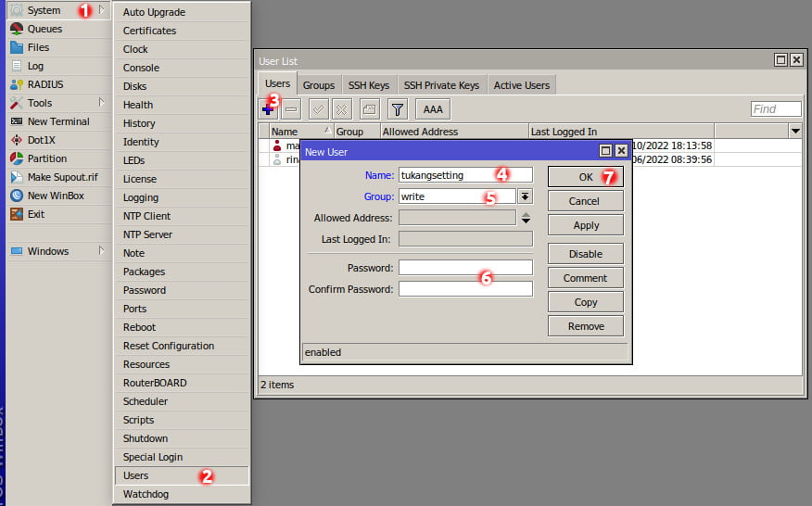Open New Terminal from sidebar icon
This screenshot has height=506, width=812.
point(17,121)
